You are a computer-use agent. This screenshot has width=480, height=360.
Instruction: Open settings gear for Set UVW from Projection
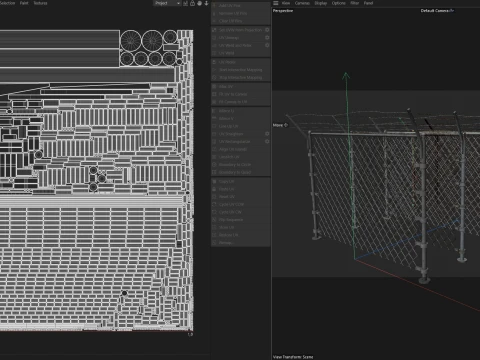pyautogui.click(x=267, y=30)
